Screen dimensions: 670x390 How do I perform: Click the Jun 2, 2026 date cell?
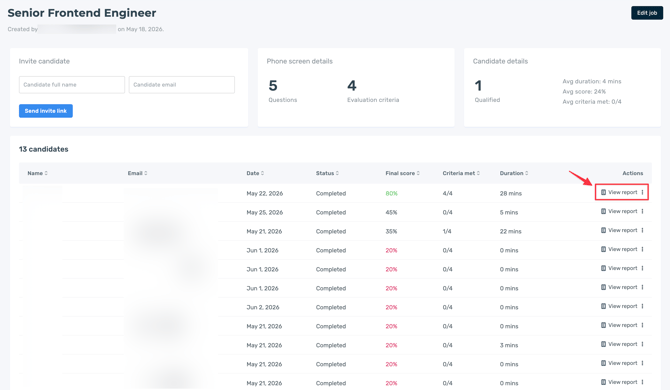click(x=263, y=308)
